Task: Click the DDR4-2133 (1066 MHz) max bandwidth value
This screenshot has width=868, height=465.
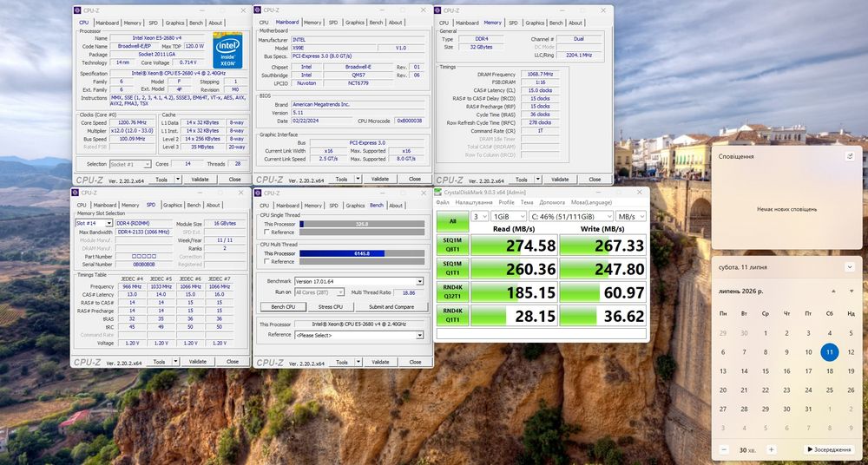Action: [143, 232]
